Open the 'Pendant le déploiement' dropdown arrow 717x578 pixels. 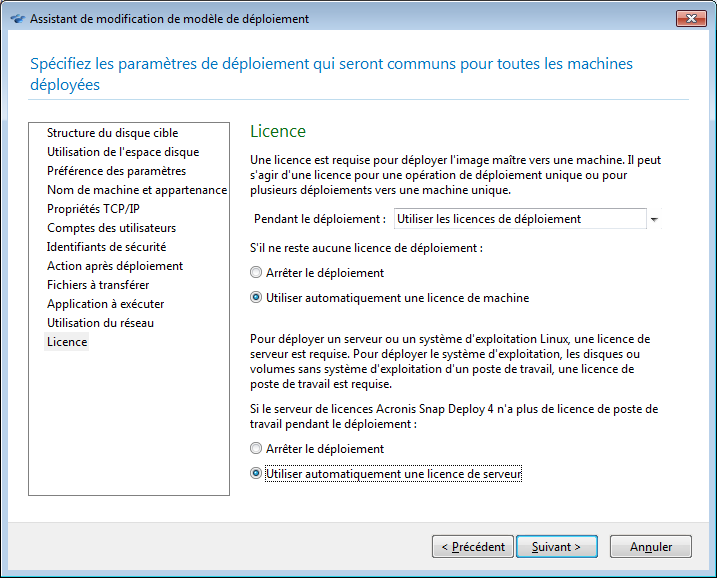[x=654, y=219]
